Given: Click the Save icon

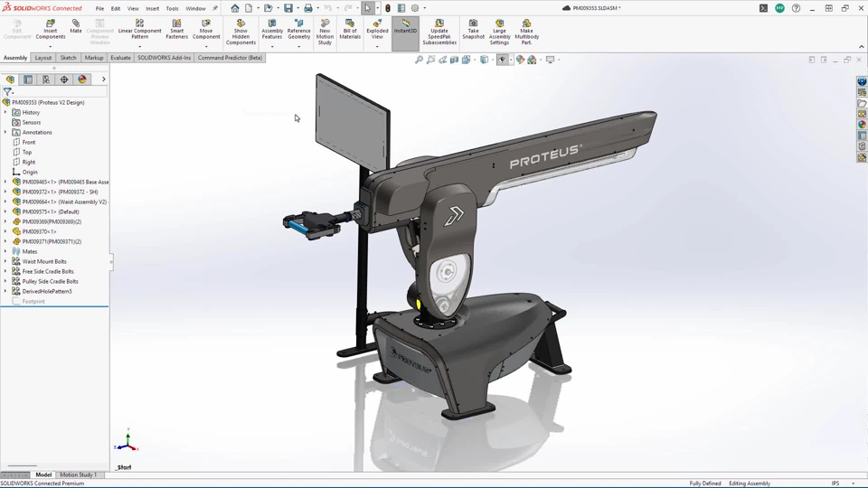Looking at the screenshot, I should [288, 8].
